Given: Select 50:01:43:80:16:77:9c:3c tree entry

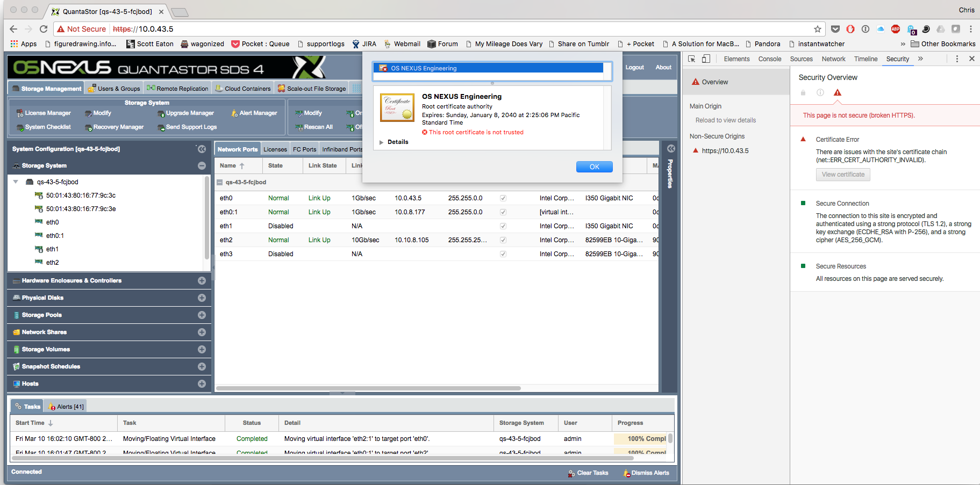Looking at the screenshot, I should (81, 196).
